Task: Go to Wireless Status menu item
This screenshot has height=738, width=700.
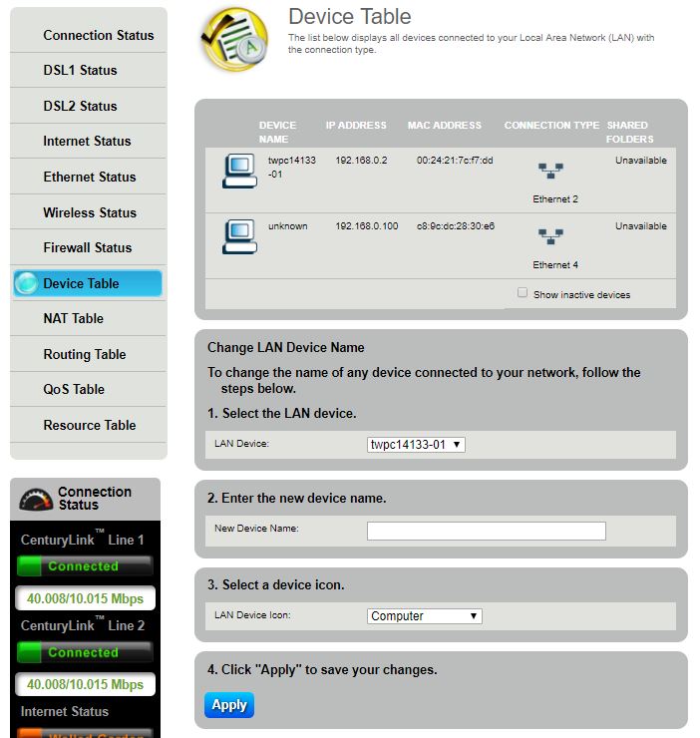Action: point(89,212)
